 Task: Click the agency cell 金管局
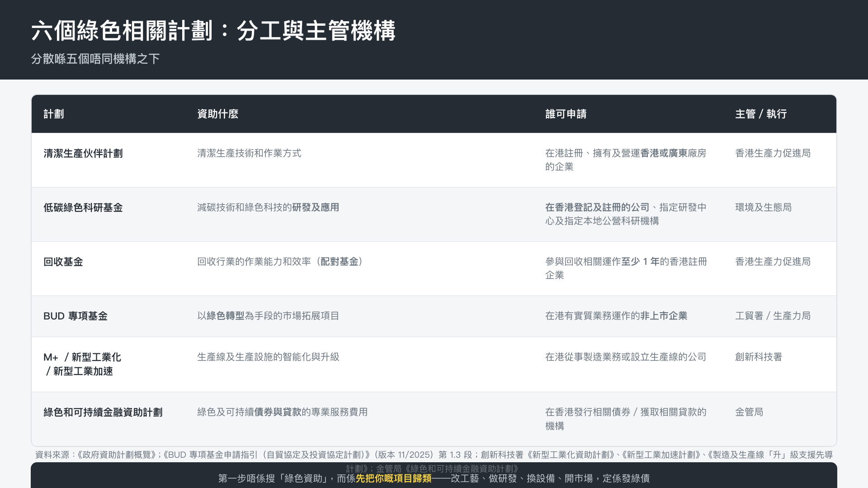(x=749, y=412)
